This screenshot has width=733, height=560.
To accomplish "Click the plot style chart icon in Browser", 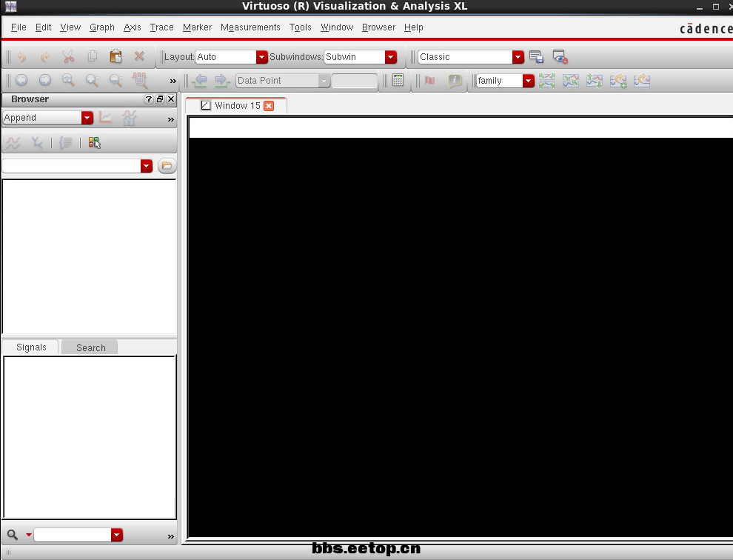I will pos(129,118).
